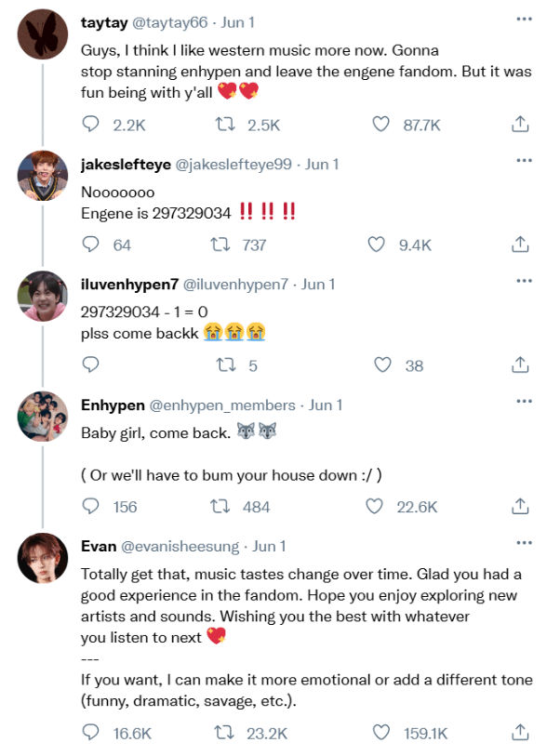Reply to jakeslefteye's tweet
Screen dimensions: 560x756
91,245
